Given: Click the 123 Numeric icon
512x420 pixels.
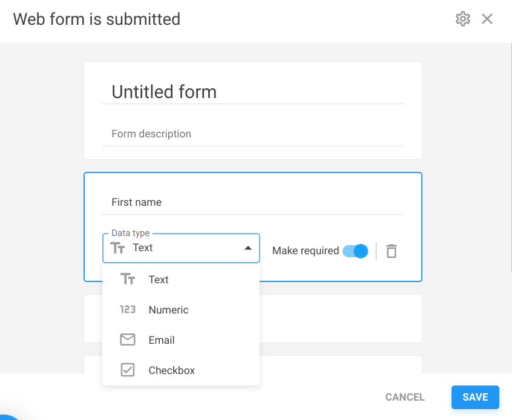Looking at the screenshot, I should [128, 309].
